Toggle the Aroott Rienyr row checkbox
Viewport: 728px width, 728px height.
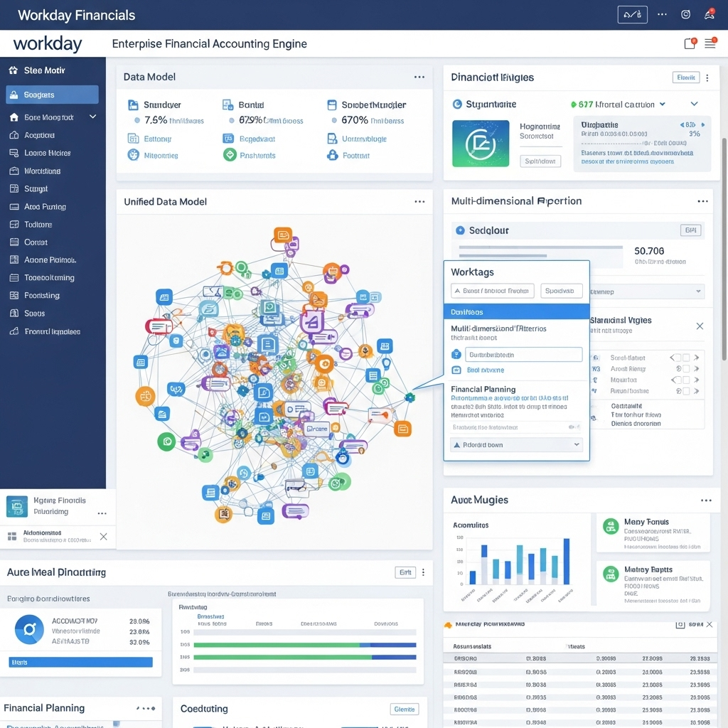click(x=686, y=369)
